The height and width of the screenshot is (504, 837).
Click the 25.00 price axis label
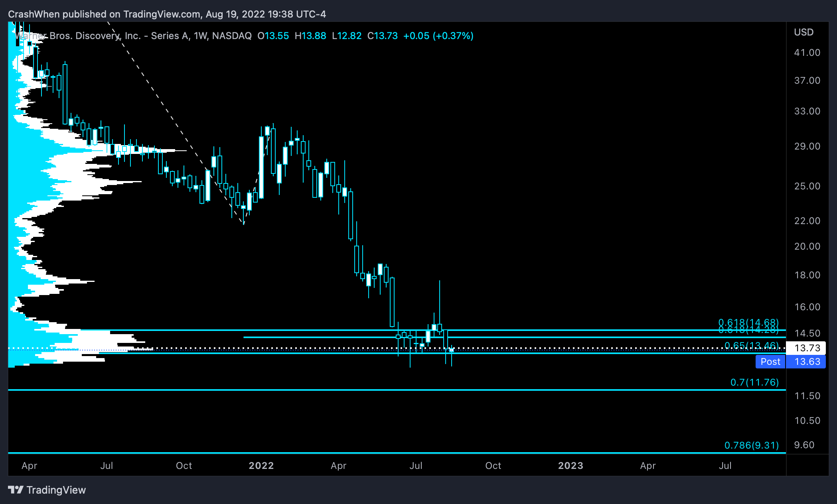[x=807, y=186]
